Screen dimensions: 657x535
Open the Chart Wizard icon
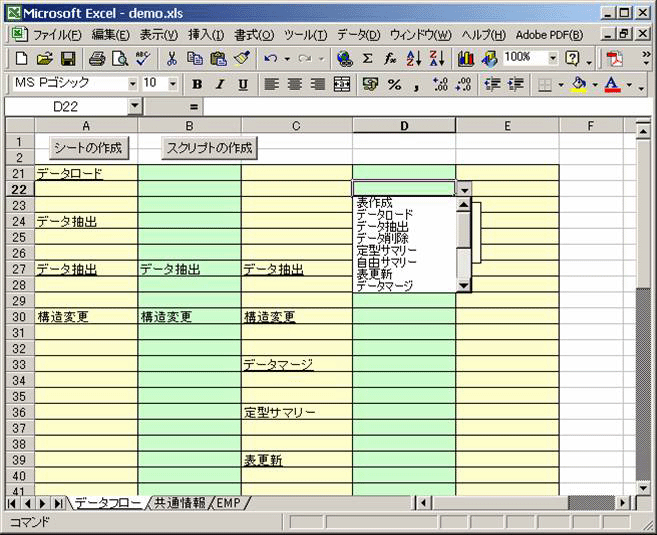pos(466,59)
